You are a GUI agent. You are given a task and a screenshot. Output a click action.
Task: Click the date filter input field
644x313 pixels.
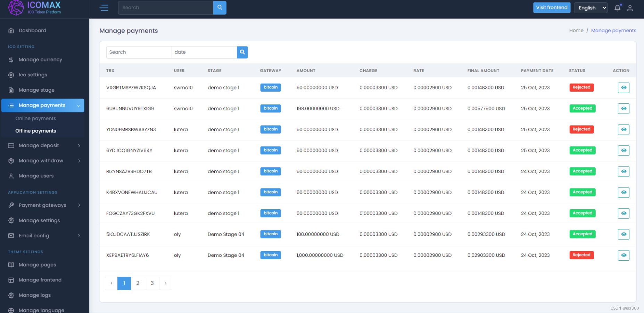204,52
